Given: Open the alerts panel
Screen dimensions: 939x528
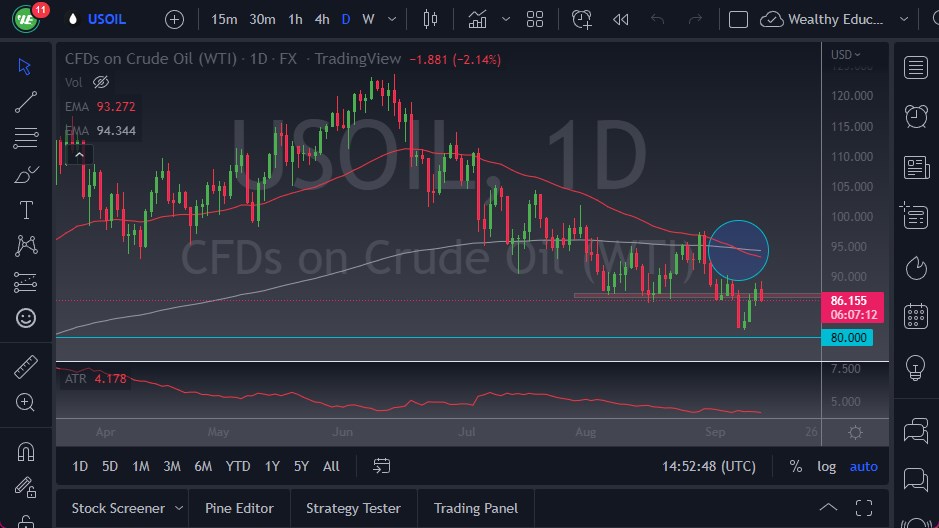Looking at the screenshot, I should 916,116.
